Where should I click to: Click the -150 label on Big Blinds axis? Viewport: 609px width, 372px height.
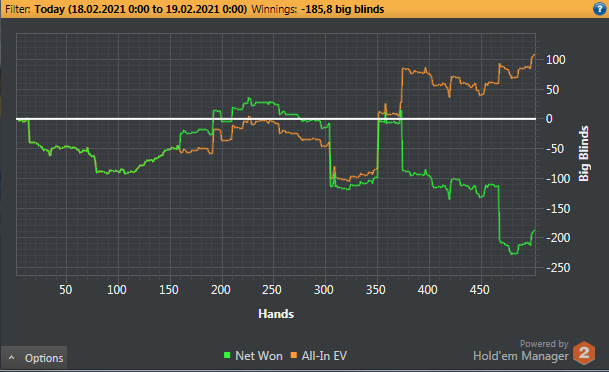tap(558, 209)
